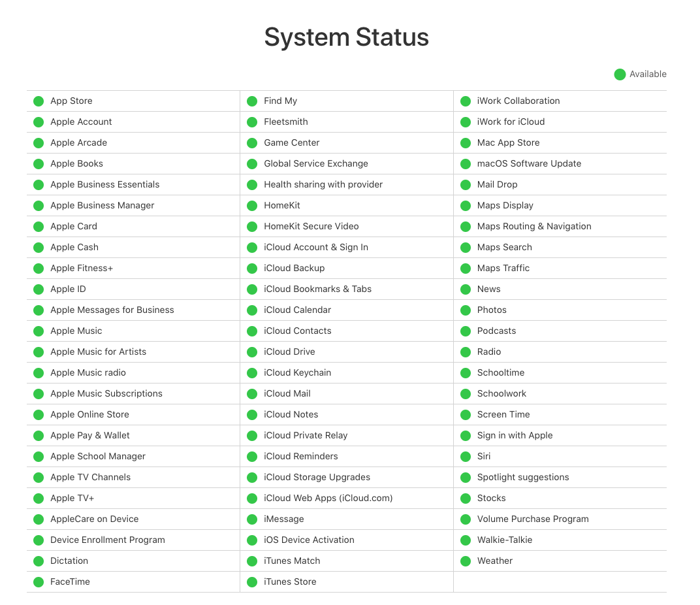The image size is (700, 605).
Task: Click the green dot next to FaceTime
Action: 39,581
